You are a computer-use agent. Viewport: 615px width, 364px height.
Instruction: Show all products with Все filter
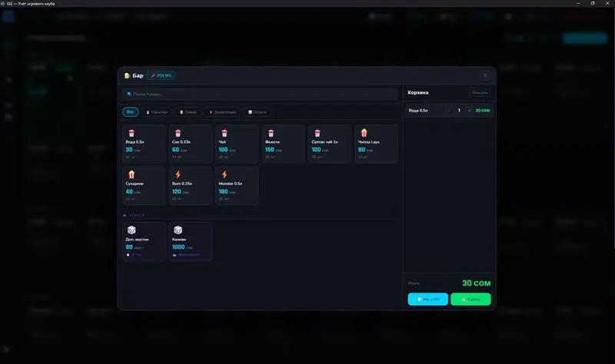[130, 112]
